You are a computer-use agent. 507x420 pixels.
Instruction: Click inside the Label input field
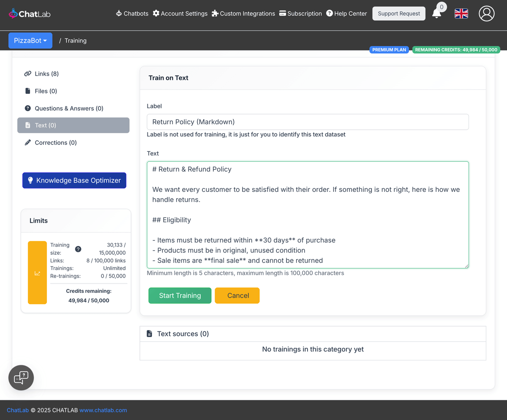click(308, 122)
